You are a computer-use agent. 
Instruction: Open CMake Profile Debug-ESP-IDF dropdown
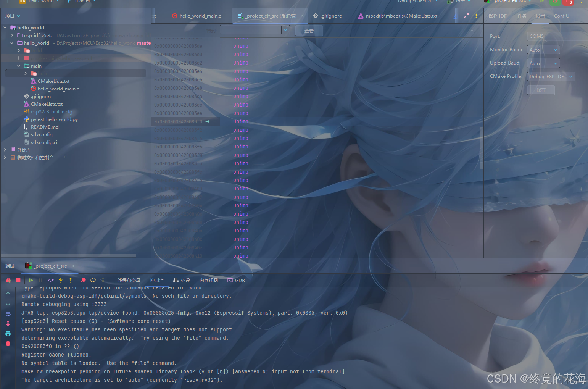551,77
